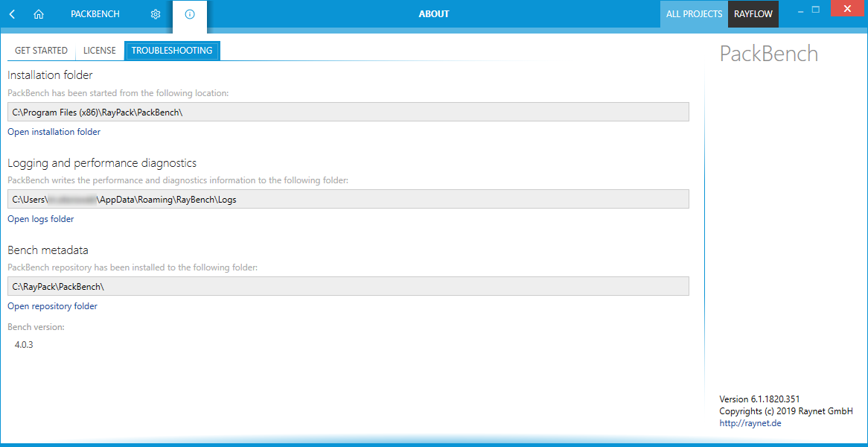Close the PackBench window
This screenshot has height=447, width=868.
[847, 10]
